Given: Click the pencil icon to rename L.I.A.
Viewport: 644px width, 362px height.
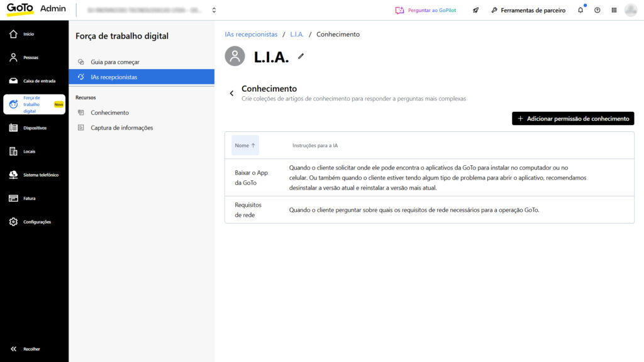Looking at the screenshot, I should tap(301, 57).
